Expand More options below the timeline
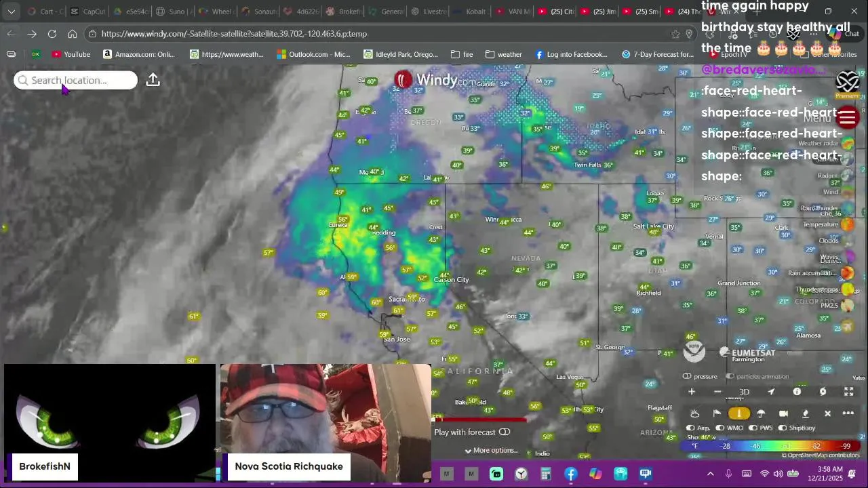868x488 pixels. click(491, 450)
